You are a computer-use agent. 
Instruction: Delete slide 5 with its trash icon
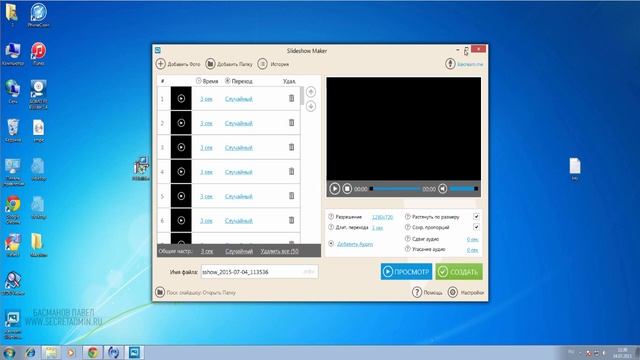click(291, 196)
